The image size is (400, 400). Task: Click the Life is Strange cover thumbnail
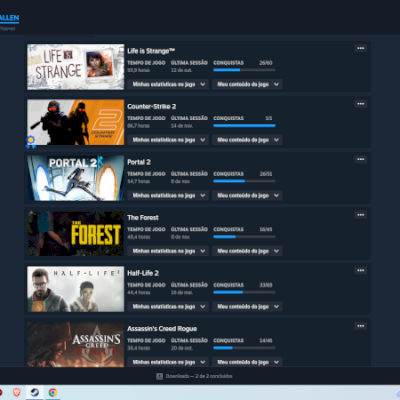pyautogui.click(x=76, y=67)
